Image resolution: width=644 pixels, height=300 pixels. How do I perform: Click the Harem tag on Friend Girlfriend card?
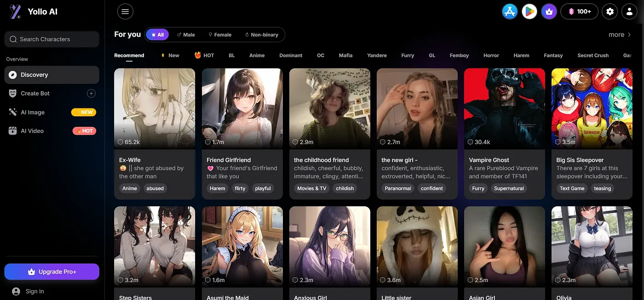(x=218, y=188)
